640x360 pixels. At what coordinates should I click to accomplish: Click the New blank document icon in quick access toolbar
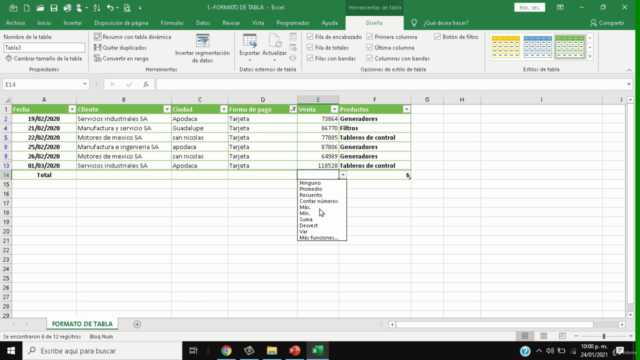(27, 8)
